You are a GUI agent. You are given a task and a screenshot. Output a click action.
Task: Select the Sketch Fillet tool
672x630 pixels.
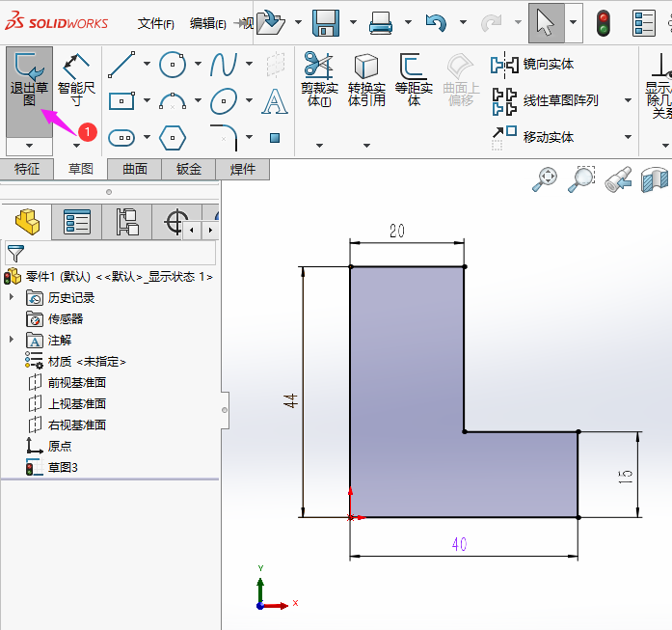(224, 138)
